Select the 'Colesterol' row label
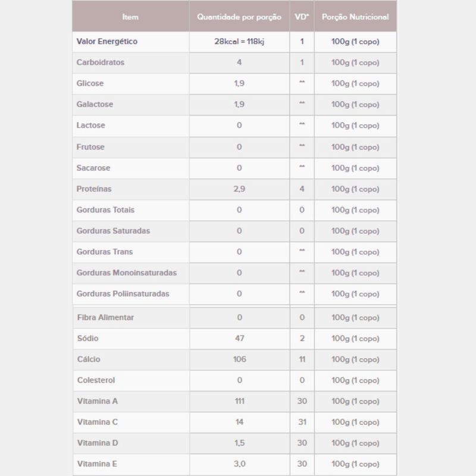This screenshot has height=476, width=476. tap(96, 380)
